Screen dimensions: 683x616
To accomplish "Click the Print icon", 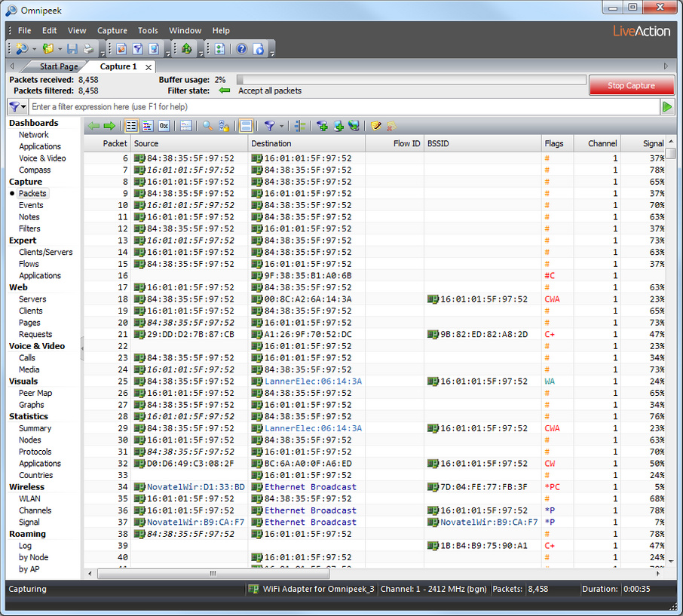I will (88, 49).
